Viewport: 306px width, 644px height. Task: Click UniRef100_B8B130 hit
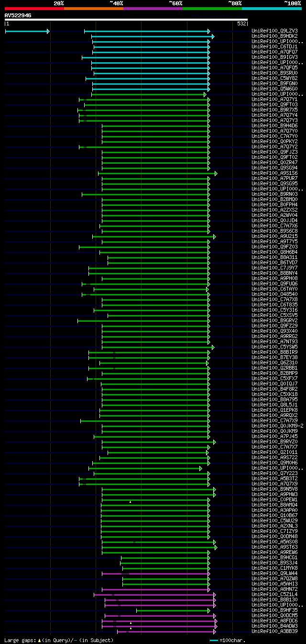click(x=274, y=600)
